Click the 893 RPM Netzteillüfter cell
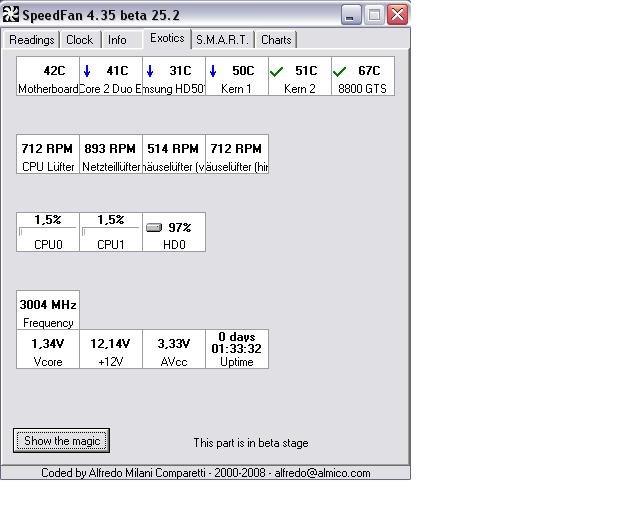 click(x=111, y=154)
